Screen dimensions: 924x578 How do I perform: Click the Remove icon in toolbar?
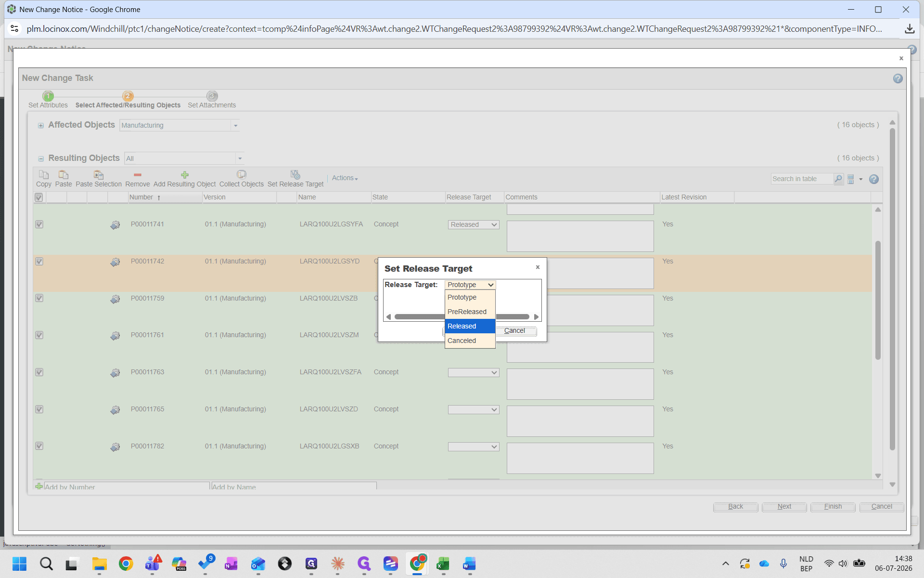click(138, 175)
